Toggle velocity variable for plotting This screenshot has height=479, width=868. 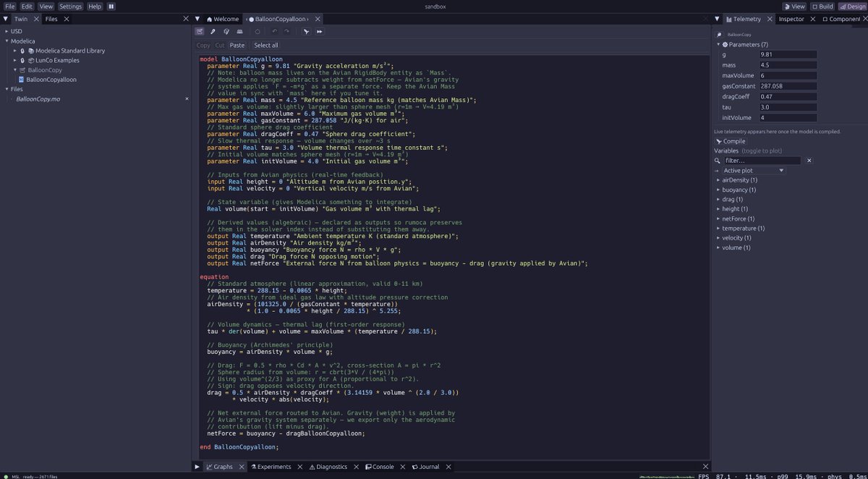(x=736, y=237)
